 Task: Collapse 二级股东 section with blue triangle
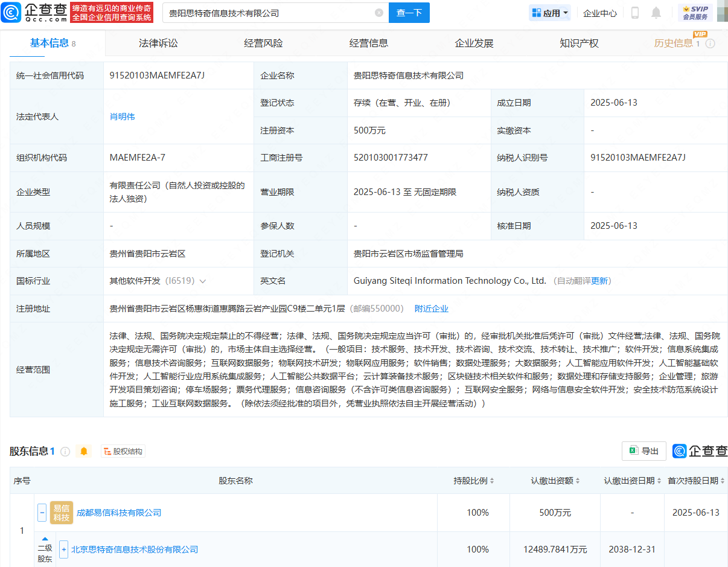(x=45, y=538)
